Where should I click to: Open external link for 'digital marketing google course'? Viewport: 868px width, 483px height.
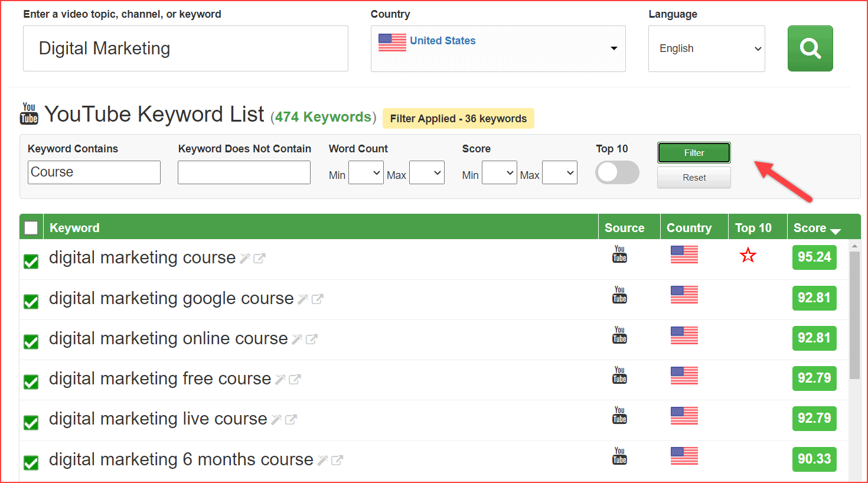pos(318,299)
